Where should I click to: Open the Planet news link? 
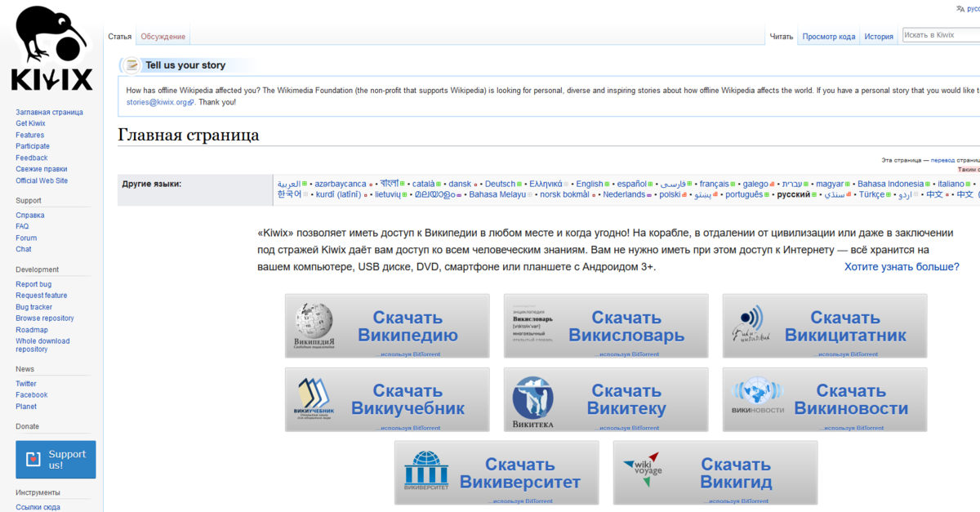(x=26, y=407)
